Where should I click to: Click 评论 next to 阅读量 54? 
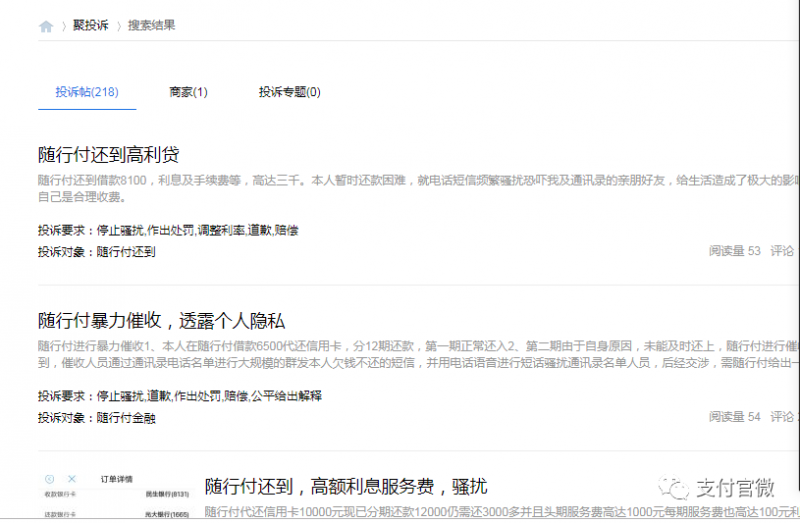tap(782, 416)
